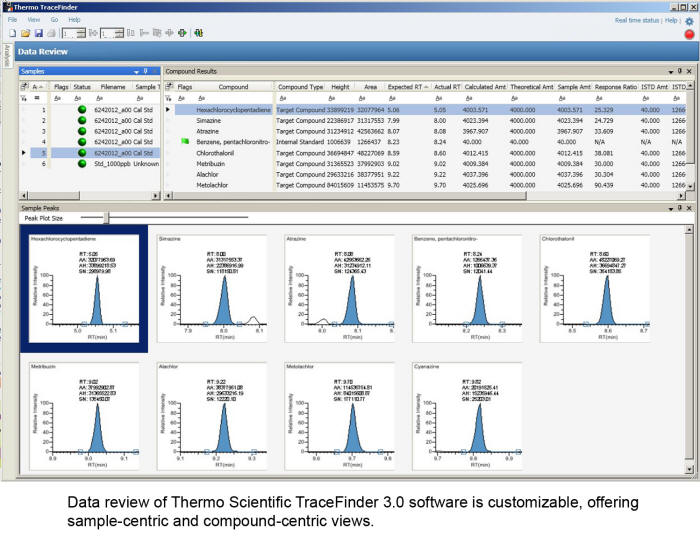Click filter icon in Samples grid filter row
700x544 pixels.
coord(24,98)
